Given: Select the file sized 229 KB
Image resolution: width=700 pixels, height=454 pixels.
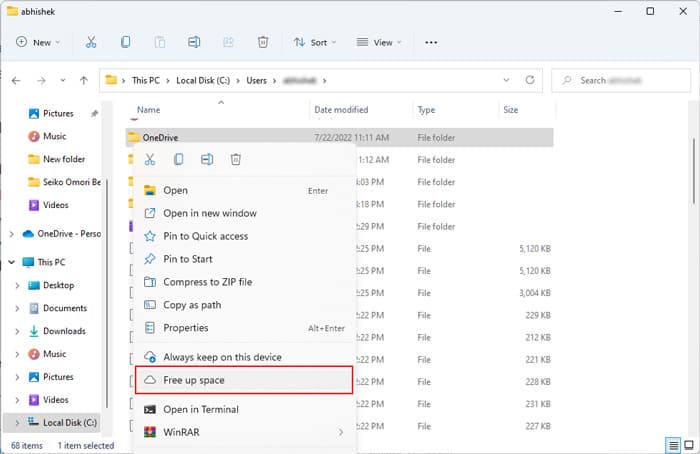Looking at the screenshot, I should click(339, 315).
